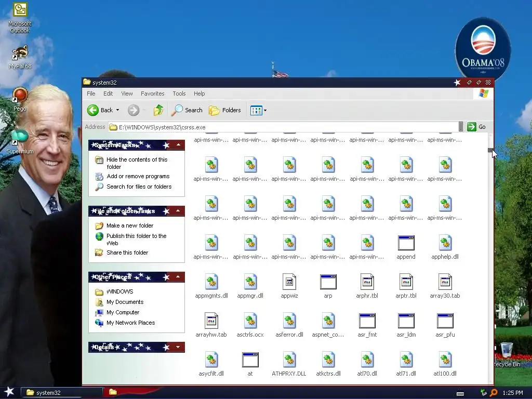The width and height of the screenshot is (532, 399).
Task: Open the Supermium desktop shortcut
Action: pos(20,142)
